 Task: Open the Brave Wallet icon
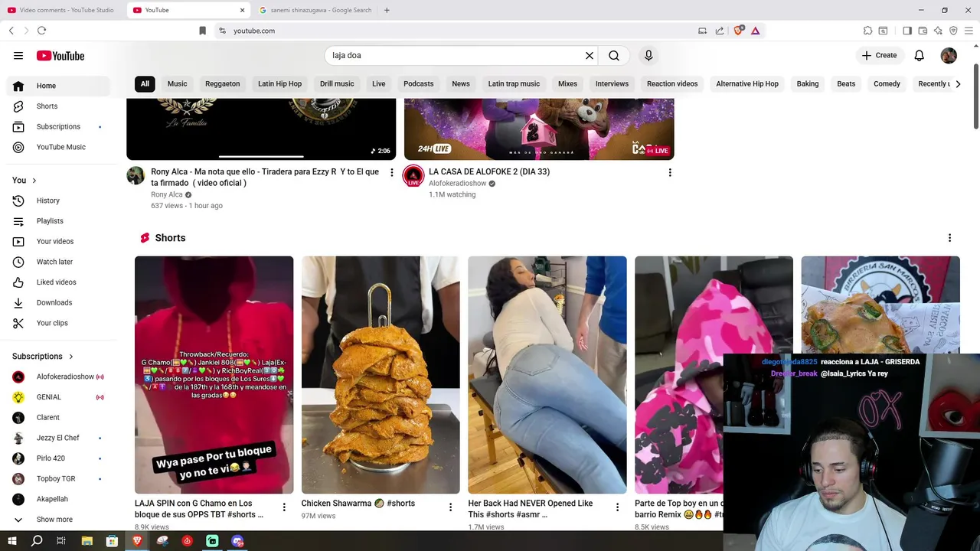[923, 31]
